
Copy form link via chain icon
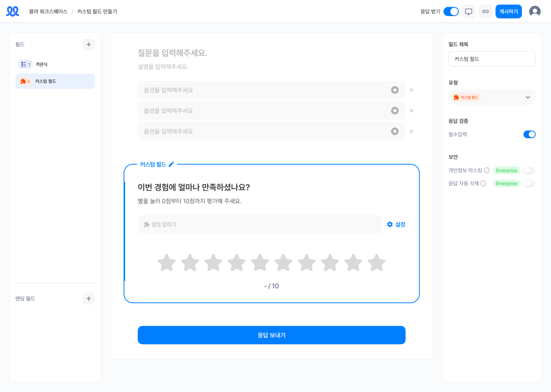click(x=486, y=11)
